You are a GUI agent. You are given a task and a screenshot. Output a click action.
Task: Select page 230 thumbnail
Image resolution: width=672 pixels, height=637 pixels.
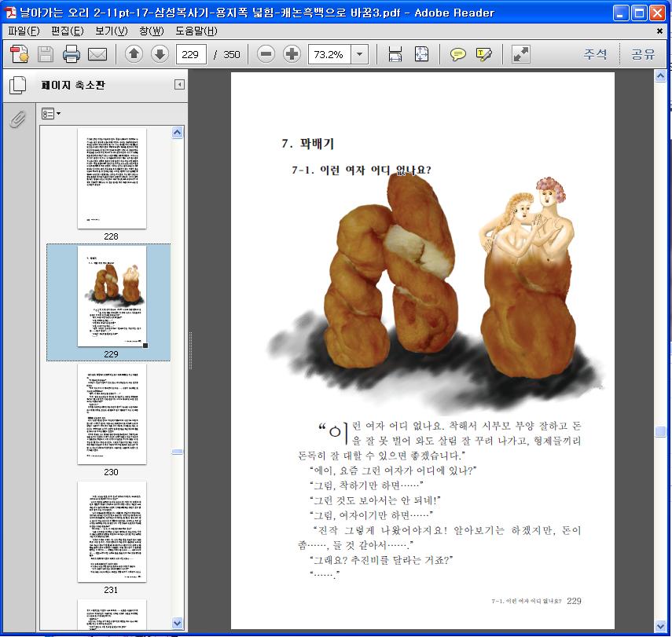click(x=112, y=414)
